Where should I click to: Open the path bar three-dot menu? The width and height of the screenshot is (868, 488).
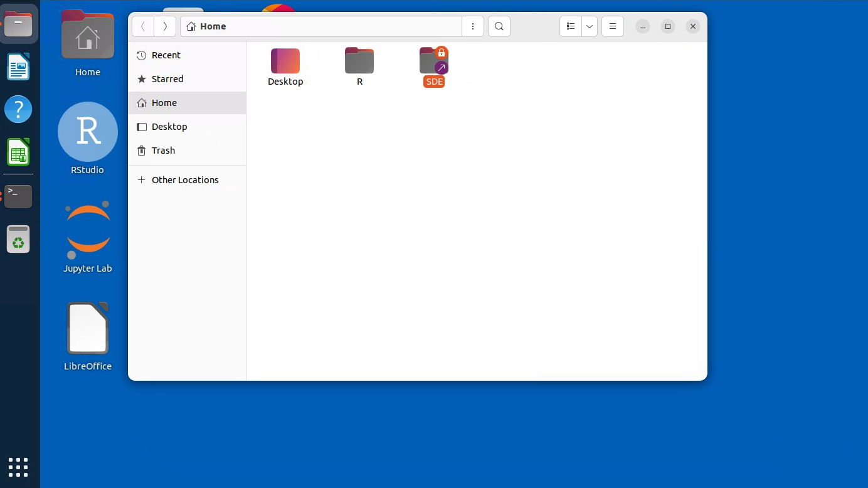point(473,26)
